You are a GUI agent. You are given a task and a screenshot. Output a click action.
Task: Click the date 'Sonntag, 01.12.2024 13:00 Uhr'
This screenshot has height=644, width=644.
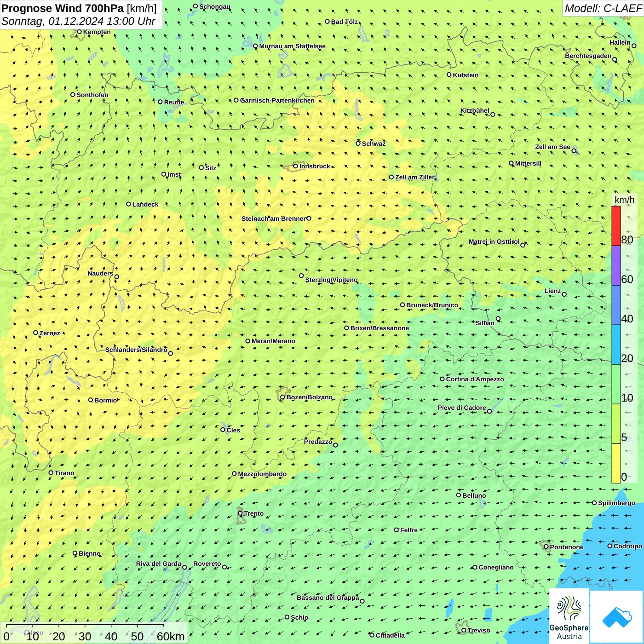tap(78, 21)
